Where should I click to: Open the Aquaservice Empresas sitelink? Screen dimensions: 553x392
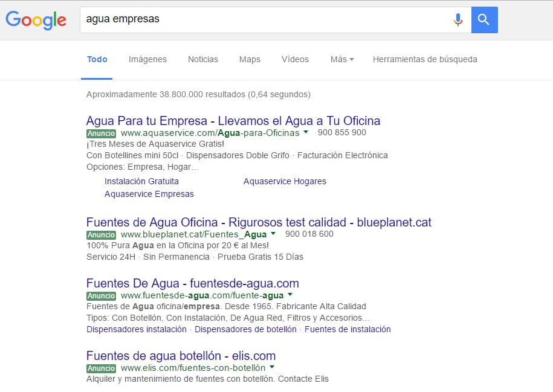[x=149, y=194]
